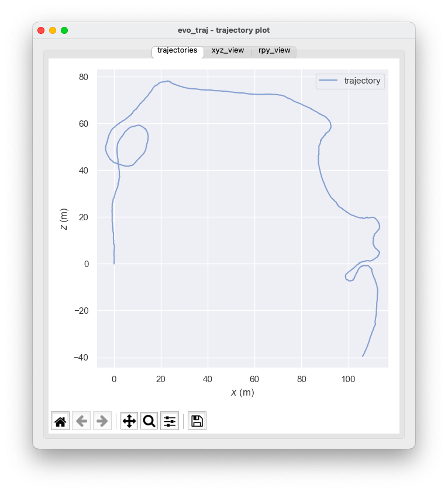This screenshot has width=448, height=492.
Task: Click the z (m) axis label
Action: [x=64, y=219]
